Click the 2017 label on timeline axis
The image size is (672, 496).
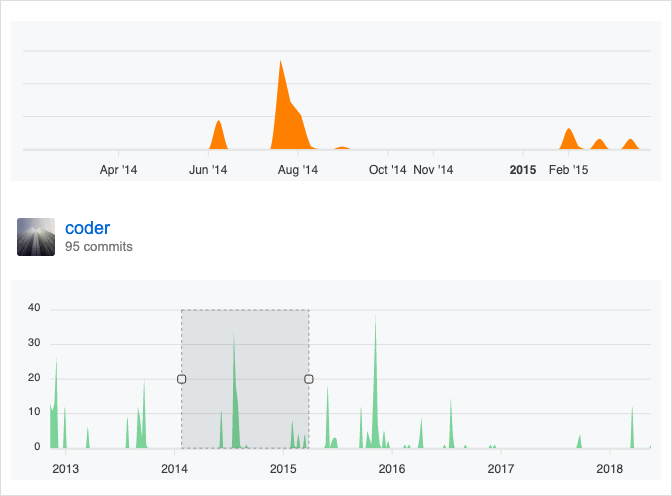pyautogui.click(x=501, y=468)
